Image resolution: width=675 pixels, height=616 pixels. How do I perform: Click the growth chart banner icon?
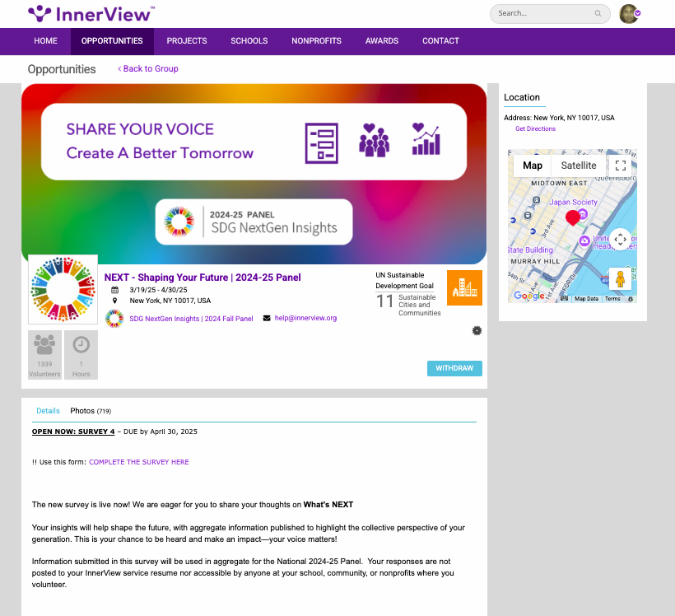[x=426, y=138]
